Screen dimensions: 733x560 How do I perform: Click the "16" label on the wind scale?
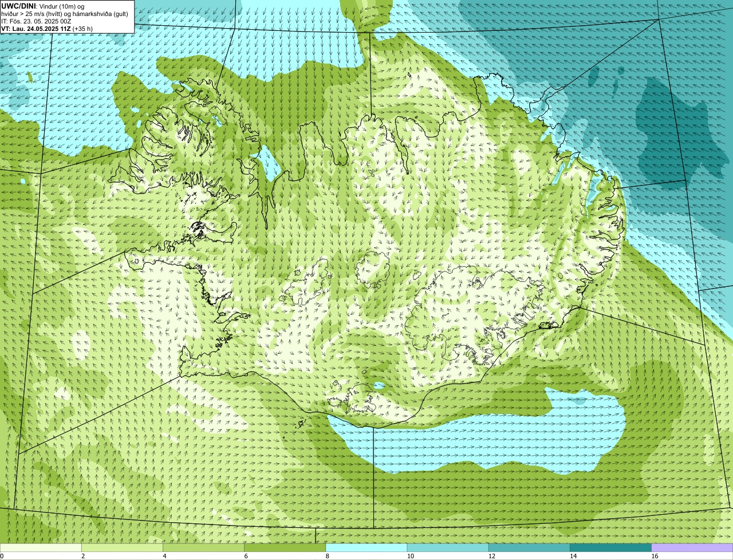tap(655, 556)
